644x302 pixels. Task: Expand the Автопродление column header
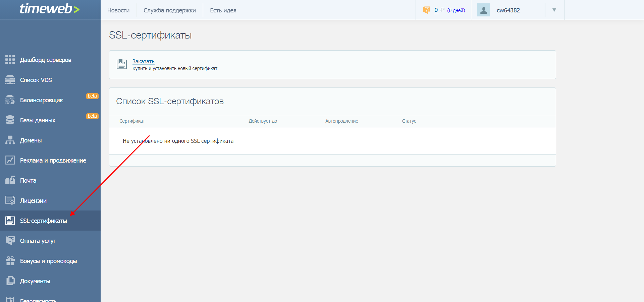(341, 121)
